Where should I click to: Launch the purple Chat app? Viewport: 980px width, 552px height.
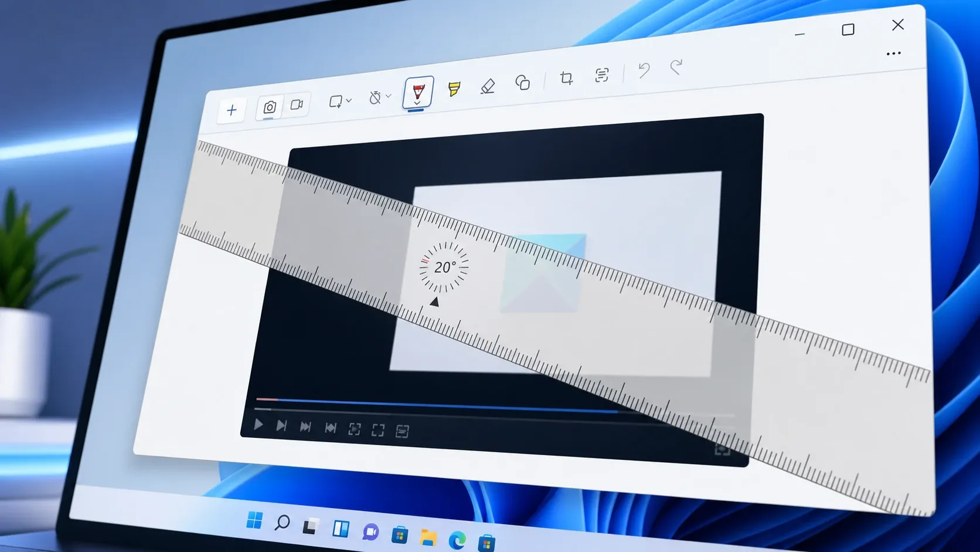pyautogui.click(x=370, y=531)
